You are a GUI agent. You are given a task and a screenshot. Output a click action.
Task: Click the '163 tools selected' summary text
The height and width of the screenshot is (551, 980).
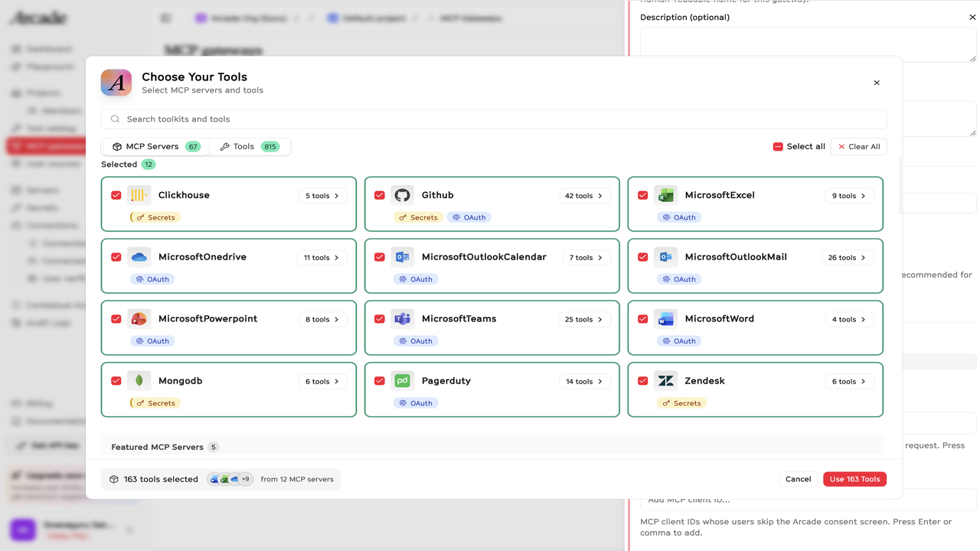click(x=161, y=479)
